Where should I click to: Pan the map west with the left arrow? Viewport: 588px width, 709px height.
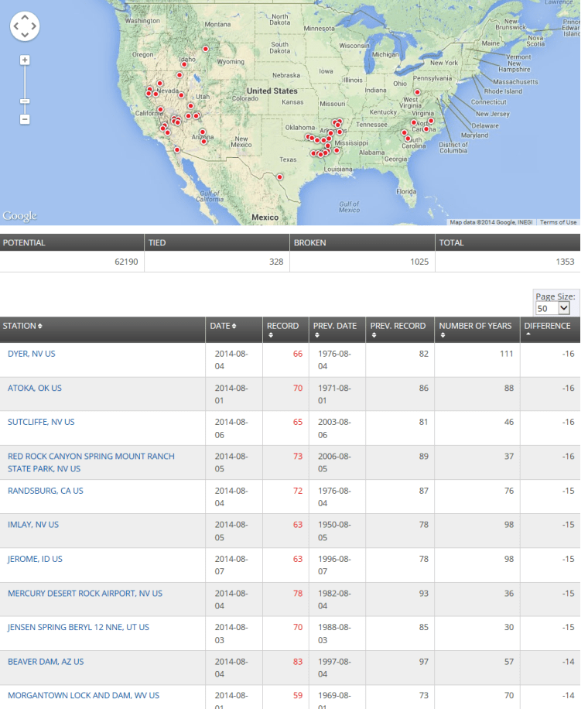tap(15, 26)
